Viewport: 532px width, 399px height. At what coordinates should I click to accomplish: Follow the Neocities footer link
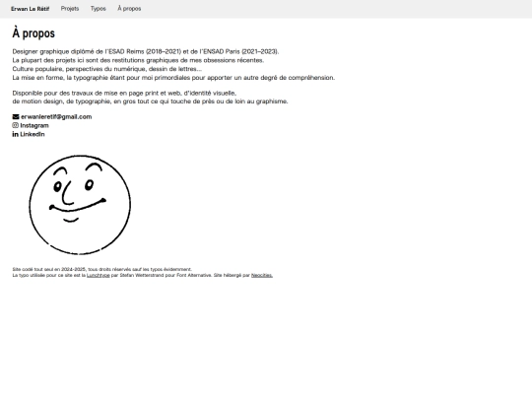pos(262,275)
